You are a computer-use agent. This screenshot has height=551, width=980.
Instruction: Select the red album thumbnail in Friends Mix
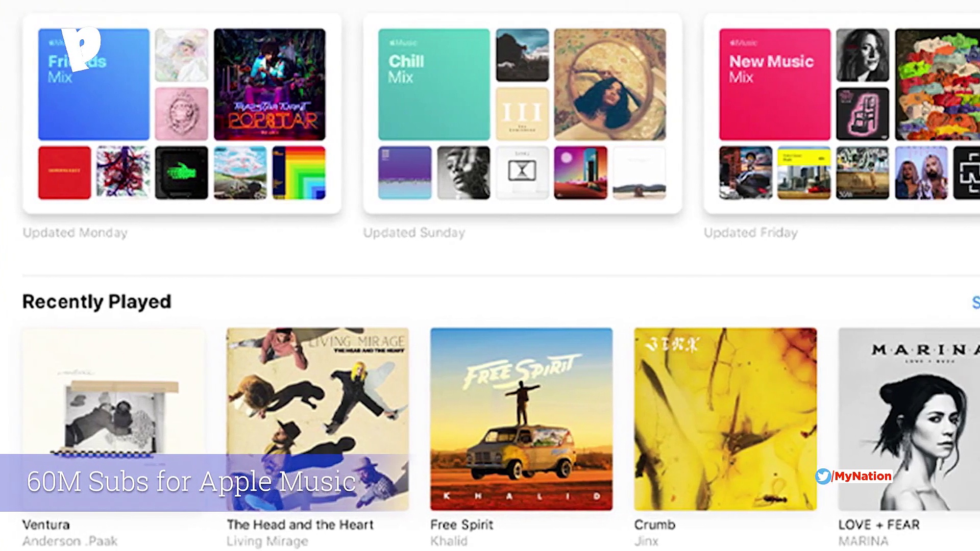coord(64,172)
